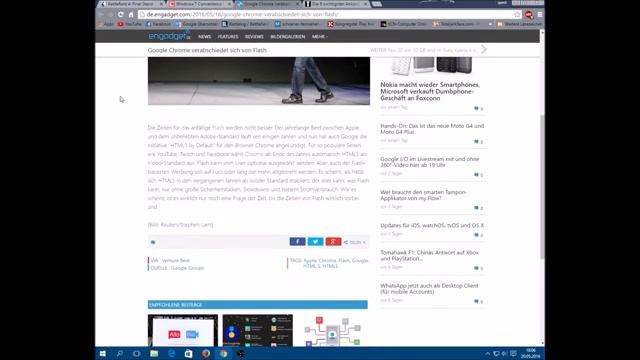Open the new tab button
Viewport: 640px width, 360px height.
pyautogui.click(x=377, y=4)
